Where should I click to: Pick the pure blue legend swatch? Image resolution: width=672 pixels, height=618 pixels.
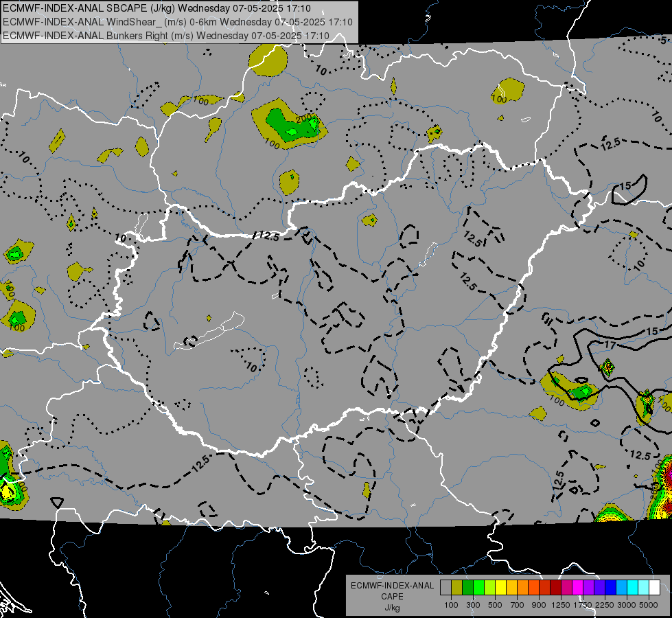(611, 588)
